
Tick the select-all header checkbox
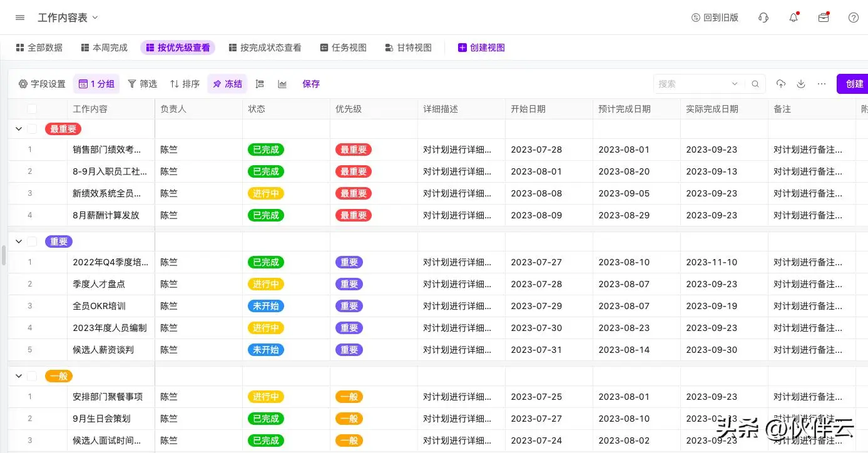tap(32, 109)
